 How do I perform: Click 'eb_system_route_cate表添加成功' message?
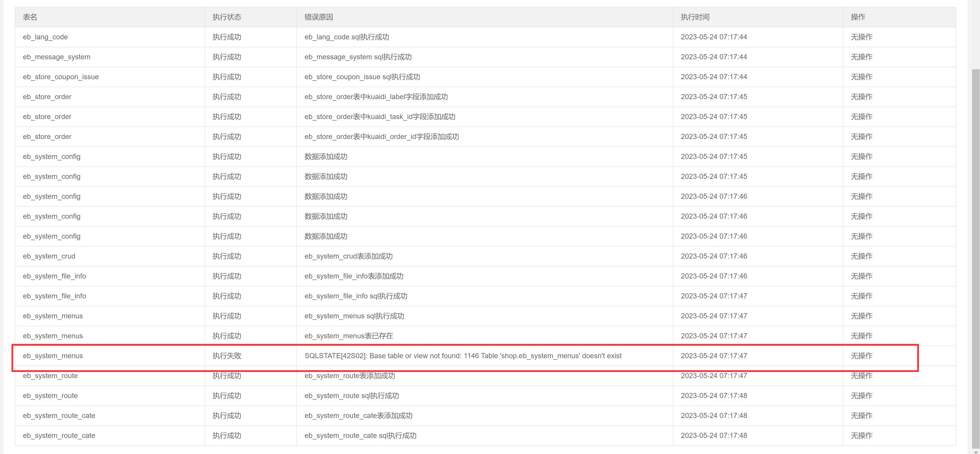(358, 415)
